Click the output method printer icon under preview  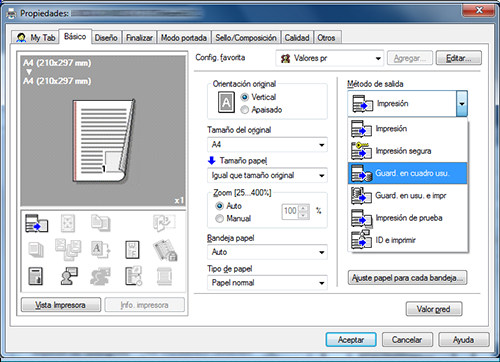37,223
